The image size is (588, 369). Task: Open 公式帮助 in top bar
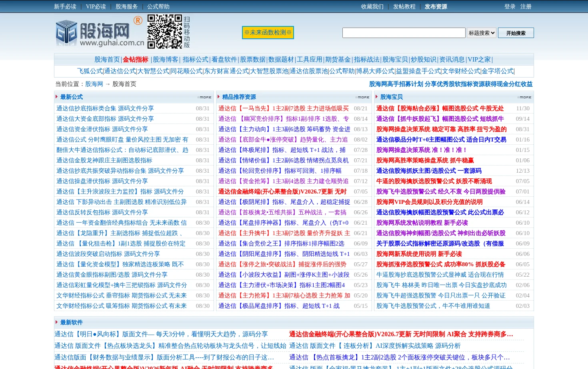click(x=158, y=6)
